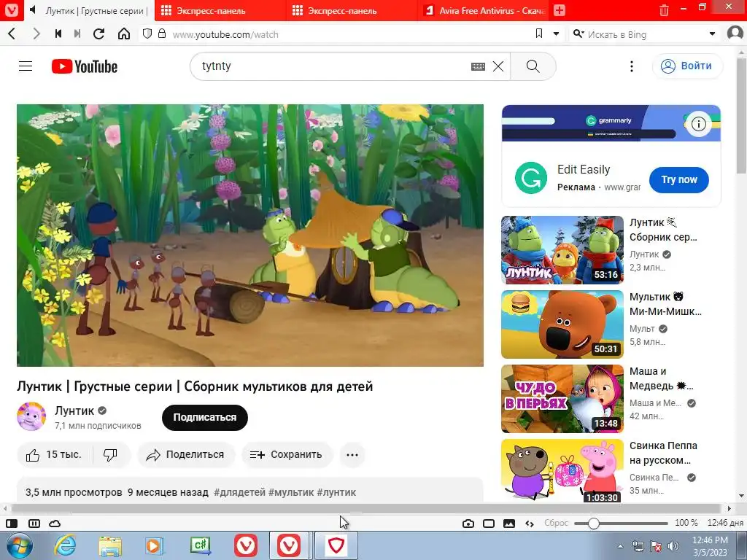Open Свинка Пеппа recommended video
The width and height of the screenshot is (747, 560).
(x=562, y=470)
